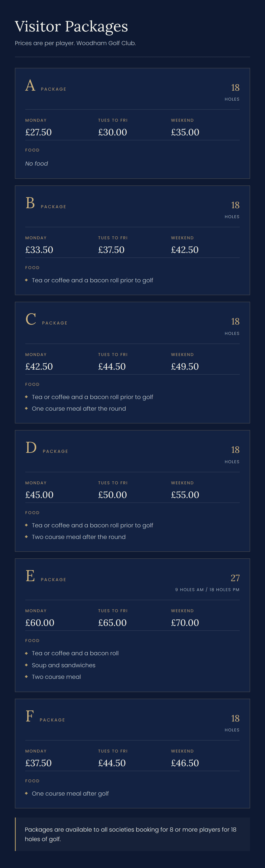Click the diamond bullet beside One course meal after golf
265x868 pixels.
(x=26, y=793)
